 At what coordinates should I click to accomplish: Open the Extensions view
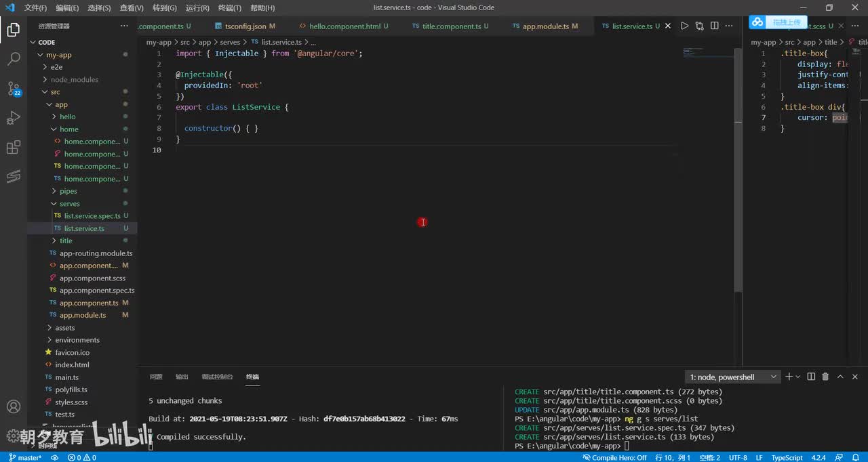[x=13, y=148]
